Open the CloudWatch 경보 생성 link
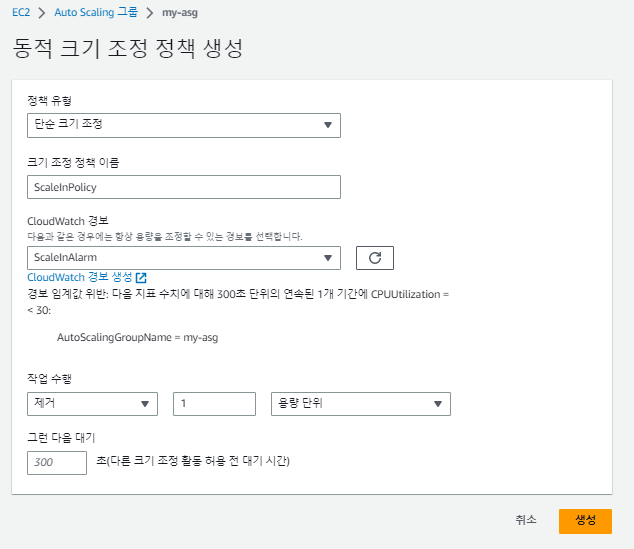The width and height of the screenshot is (634, 549). click(80, 277)
